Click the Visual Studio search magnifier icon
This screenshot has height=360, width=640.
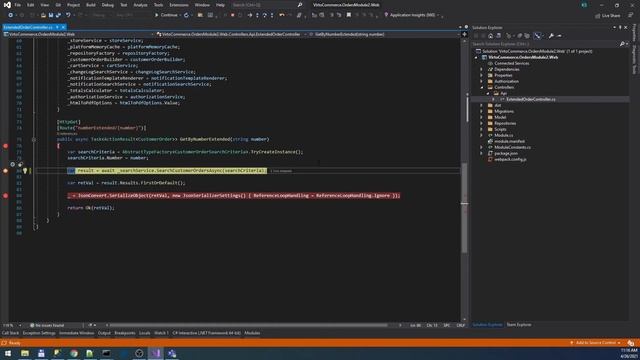point(300,5)
